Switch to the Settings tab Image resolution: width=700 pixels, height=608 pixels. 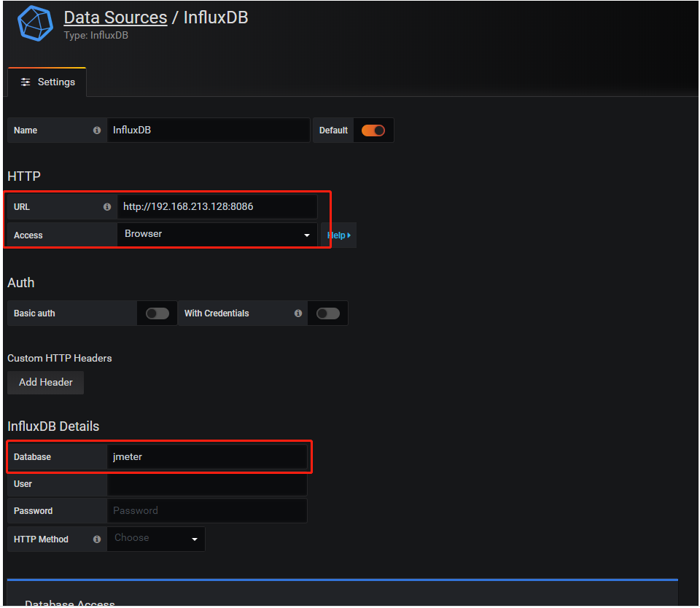[47, 82]
